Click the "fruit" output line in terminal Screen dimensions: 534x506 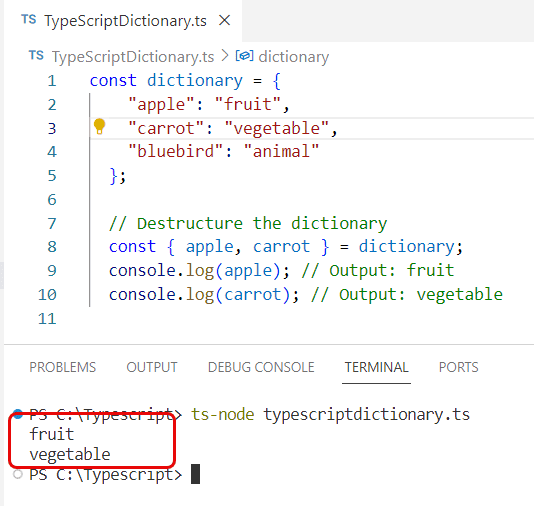coord(52,434)
